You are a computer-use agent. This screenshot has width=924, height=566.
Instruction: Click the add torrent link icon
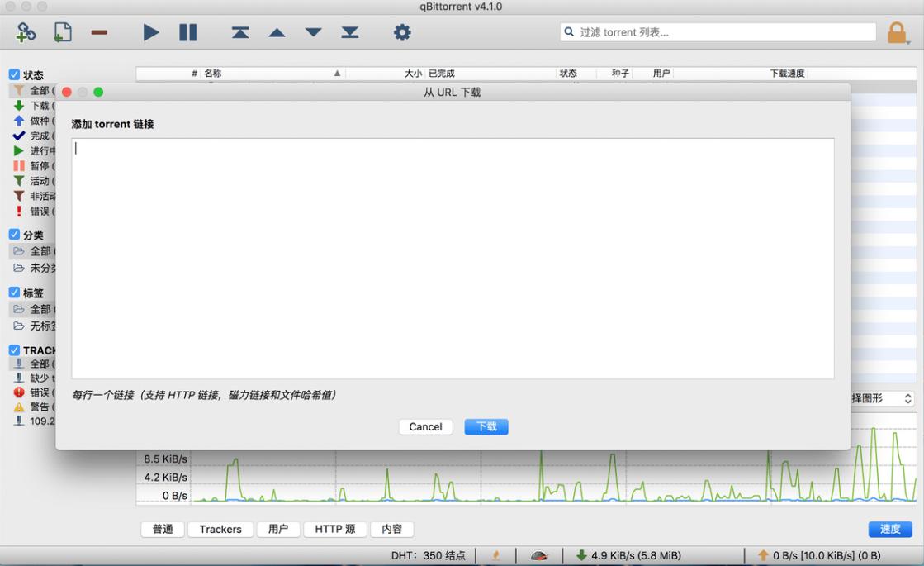click(x=26, y=32)
